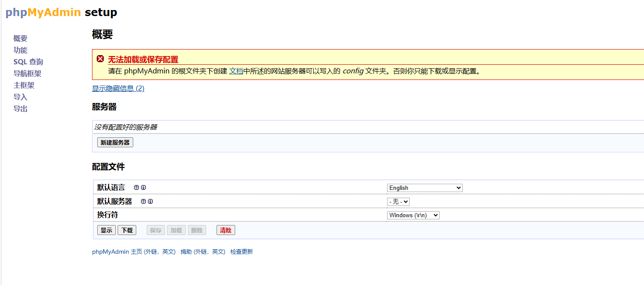
Task: Click the help (?) icon beside 默认服务器
Action: tap(143, 202)
